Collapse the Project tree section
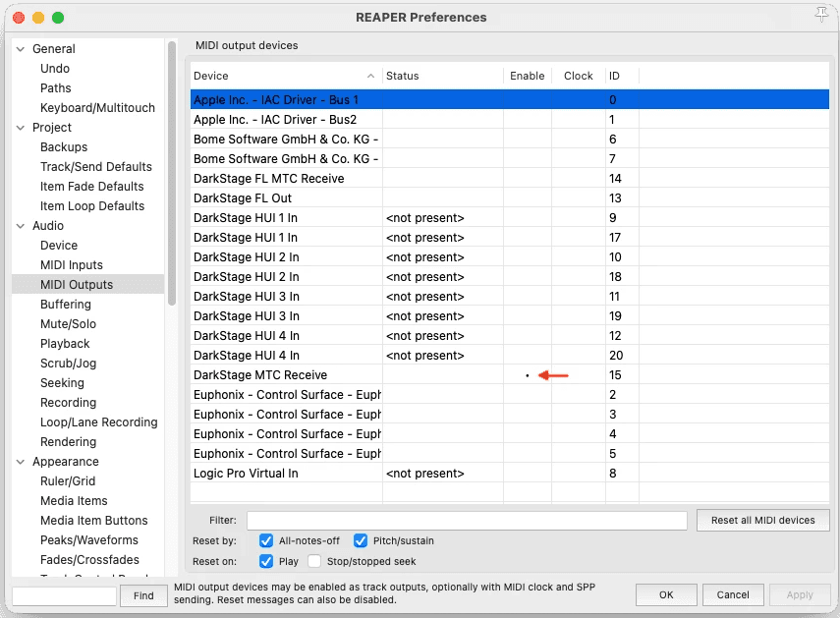The width and height of the screenshot is (840, 618). pyautogui.click(x=21, y=128)
